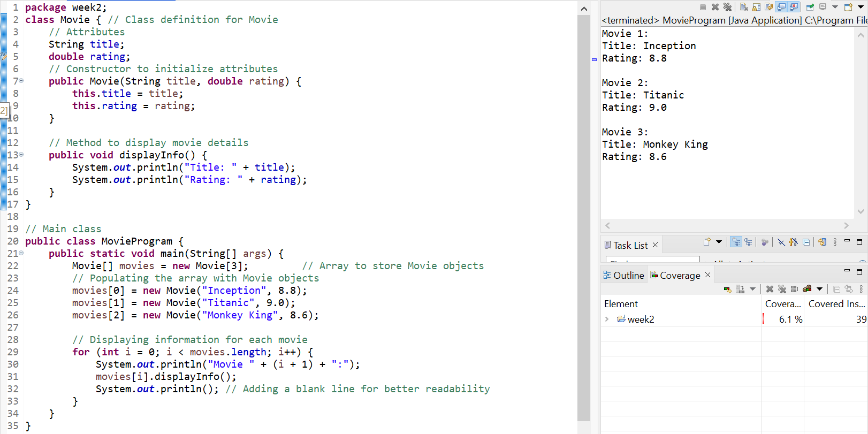Sort by the Covered Instructions column header
868x434 pixels.
click(836, 303)
